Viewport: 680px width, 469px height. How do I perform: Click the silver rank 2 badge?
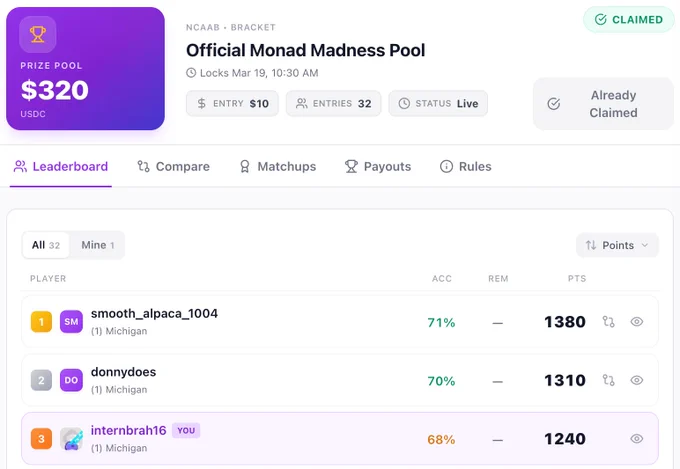(x=41, y=380)
